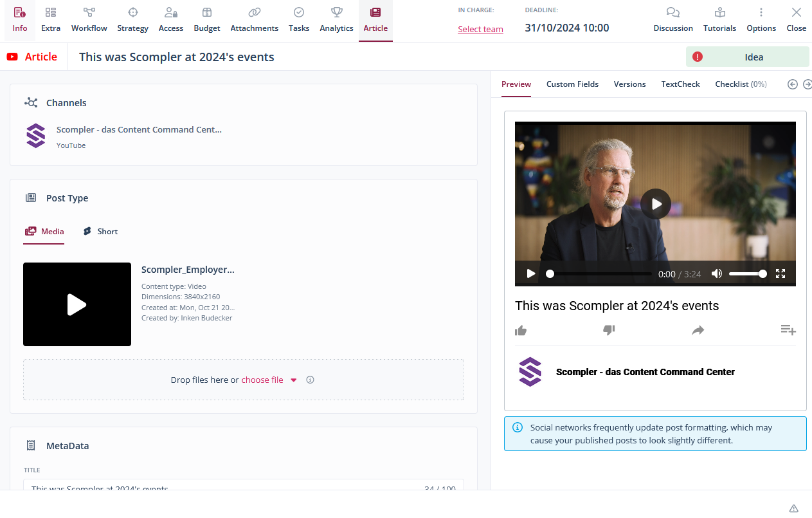Expand the choose file dropdown arrow
The image size is (812, 518).
click(294, 380)
